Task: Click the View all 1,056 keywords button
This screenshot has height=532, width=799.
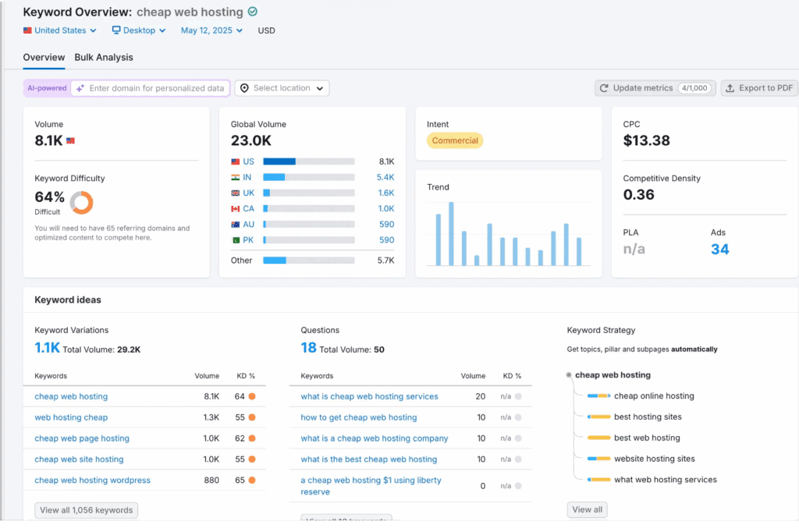Action: (x=86, y=509)
